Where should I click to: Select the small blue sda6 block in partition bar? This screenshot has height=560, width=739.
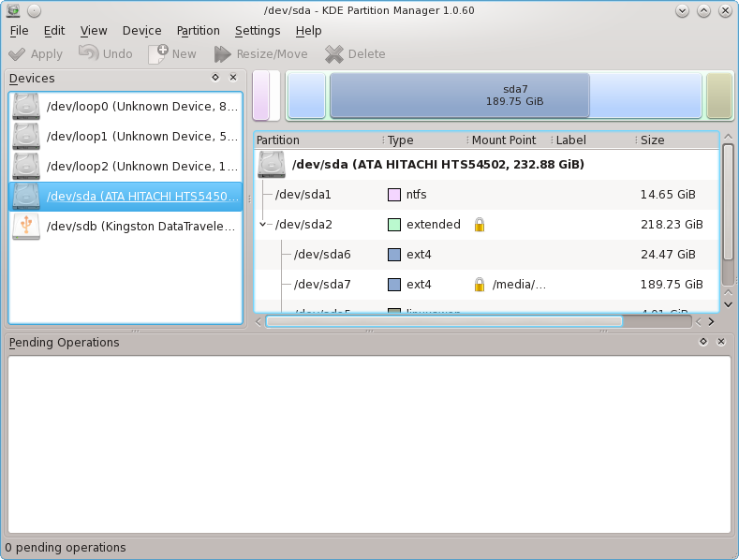click(x=307, y=95)
